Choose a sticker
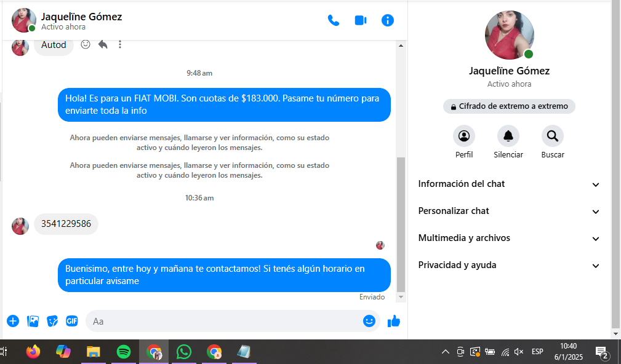621x364 pixels. point(52,321)
